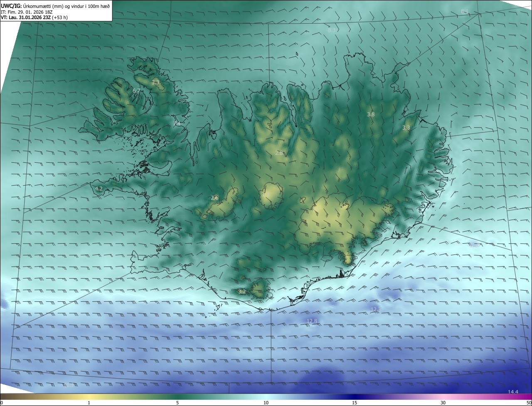Click the 6.7 label in the Westfjords

[136, 90]
